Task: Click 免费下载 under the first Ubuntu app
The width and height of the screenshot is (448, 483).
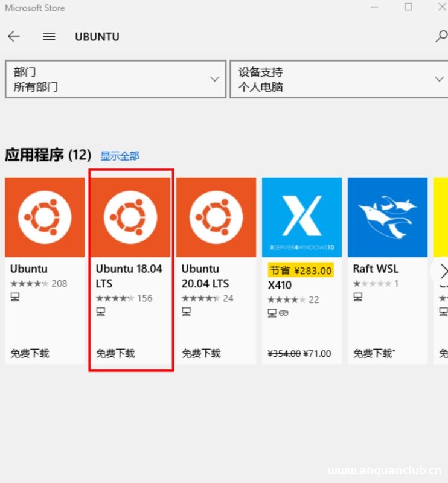Action: (x=30, y=353)
